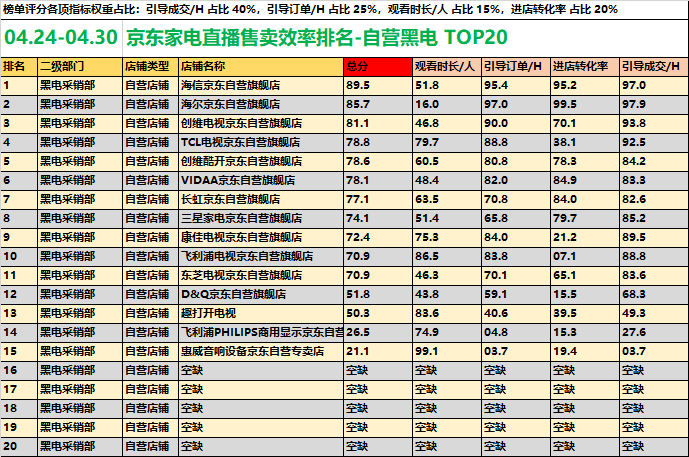Image resolution: width=689 pixels, height=457 pixels.
Task: Click watch time 86.5 in 飞利浦电视 row
Action: pos(447,256)
